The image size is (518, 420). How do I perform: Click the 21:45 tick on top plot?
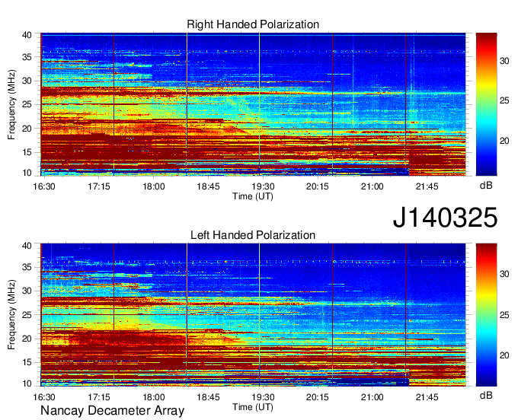[x=427, y=186]
